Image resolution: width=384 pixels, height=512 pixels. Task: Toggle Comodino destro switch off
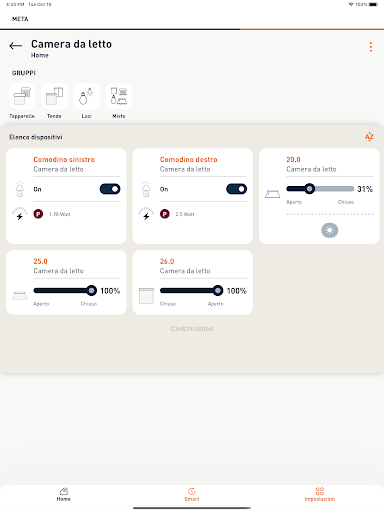pos(236,189)
